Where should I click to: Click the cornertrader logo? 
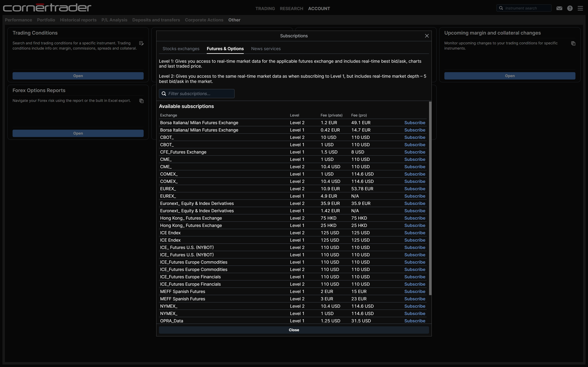point(47,7)
